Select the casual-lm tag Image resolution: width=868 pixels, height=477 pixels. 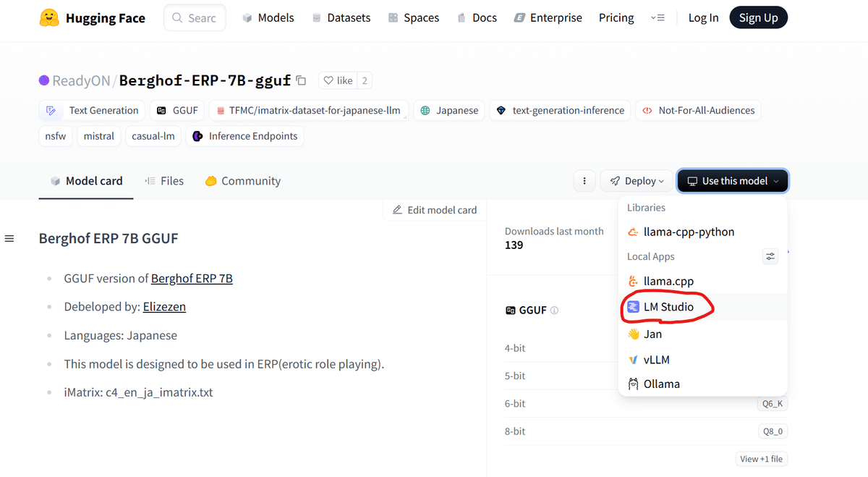(x=153, y=136)
